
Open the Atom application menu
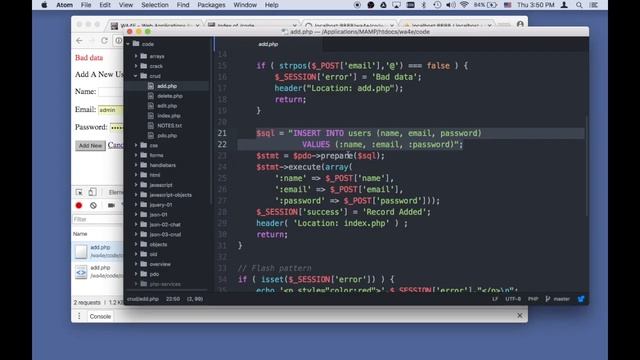coord(64,5)
